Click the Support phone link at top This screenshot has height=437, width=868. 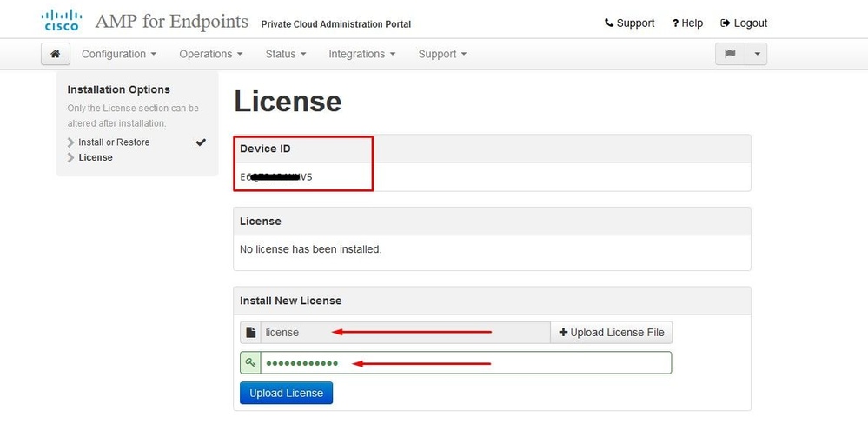click(629, 23)
